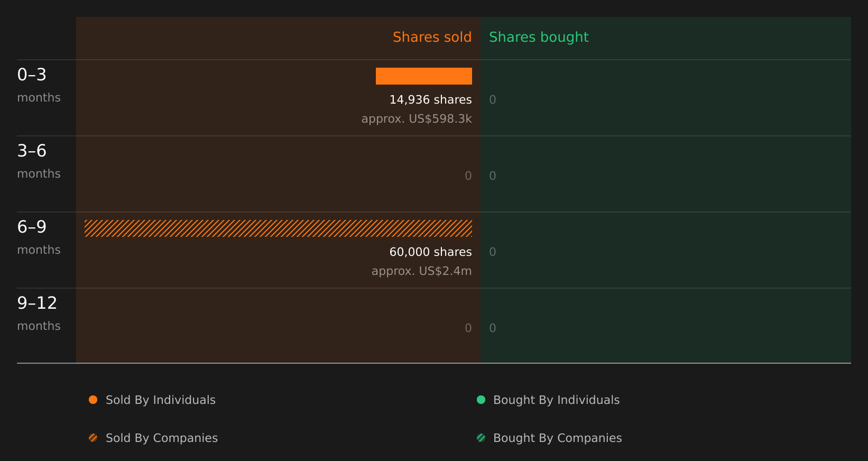
Task: Click the green Bought By Individuals legend dot
Action: 481,400
